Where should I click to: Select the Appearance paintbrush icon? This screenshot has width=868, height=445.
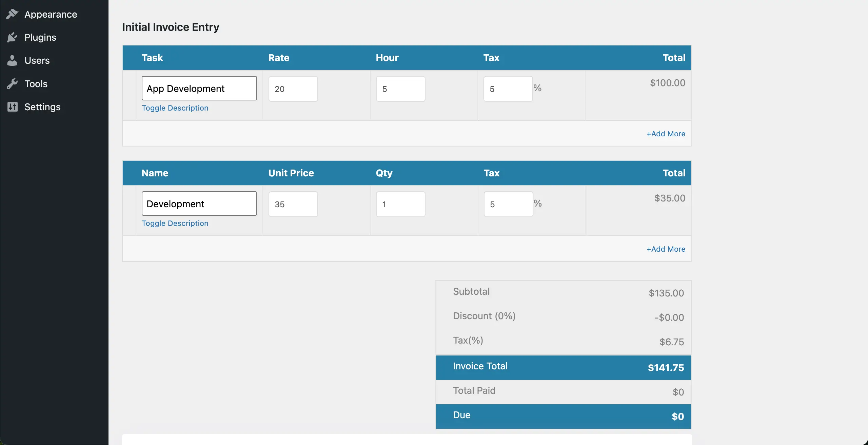[12, 14]
